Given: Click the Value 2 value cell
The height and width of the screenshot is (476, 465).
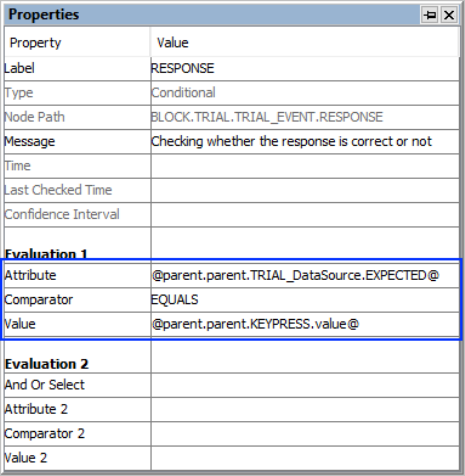Looking at the screenshot, I should 305,458.
